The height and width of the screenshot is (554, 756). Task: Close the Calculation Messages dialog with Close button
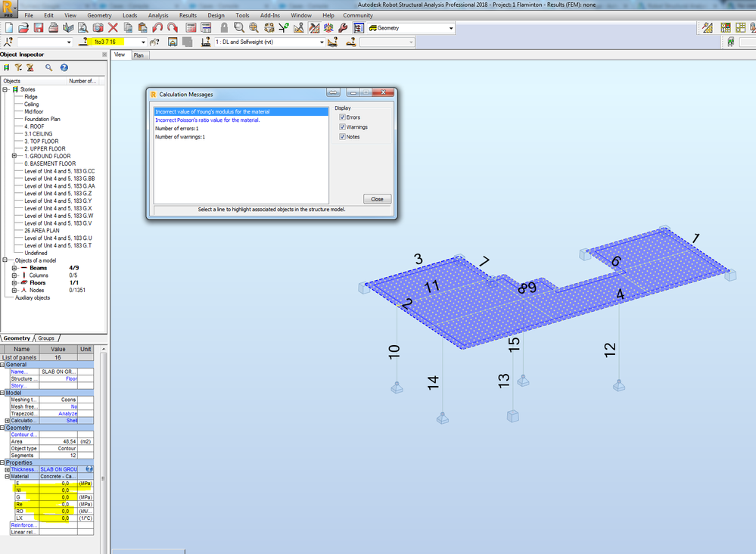coord(377,199)
